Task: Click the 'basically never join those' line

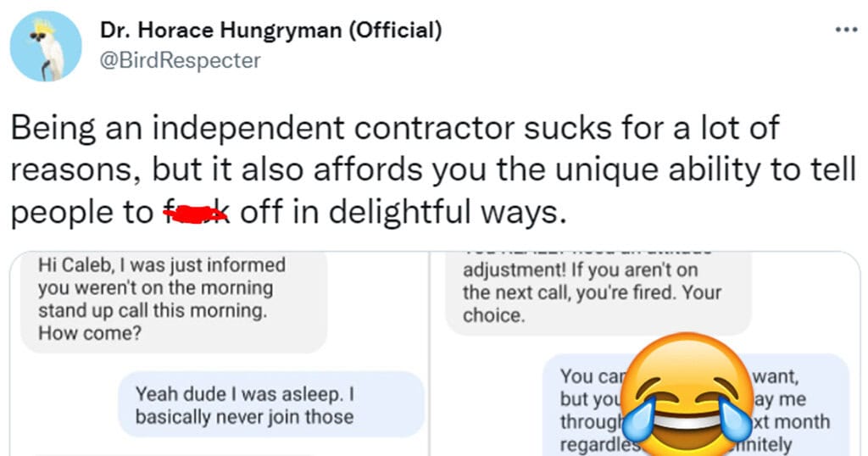Action: pos(244,417)
